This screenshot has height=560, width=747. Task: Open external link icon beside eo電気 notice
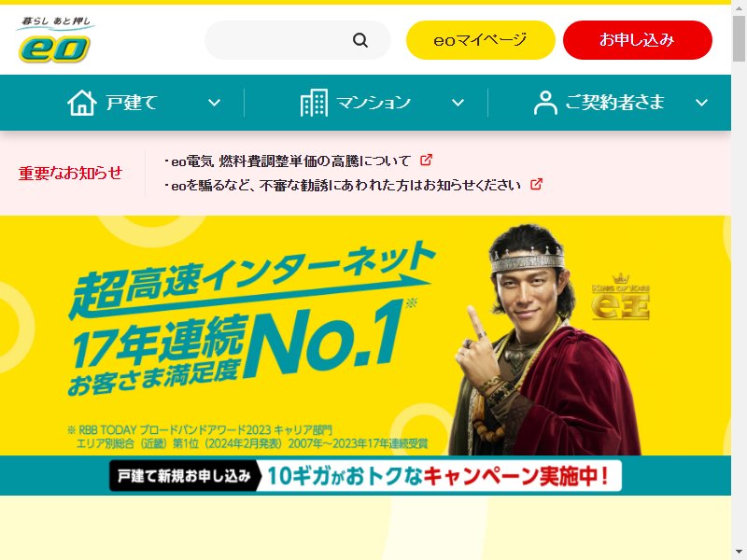click(426, 160)
